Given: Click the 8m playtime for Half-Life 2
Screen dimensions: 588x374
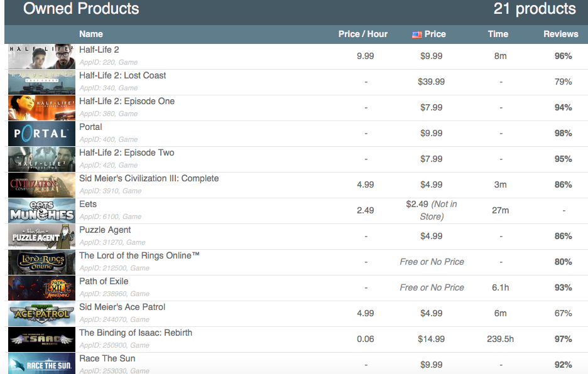Looking at the screenshot, I should (x=500, y=56).
